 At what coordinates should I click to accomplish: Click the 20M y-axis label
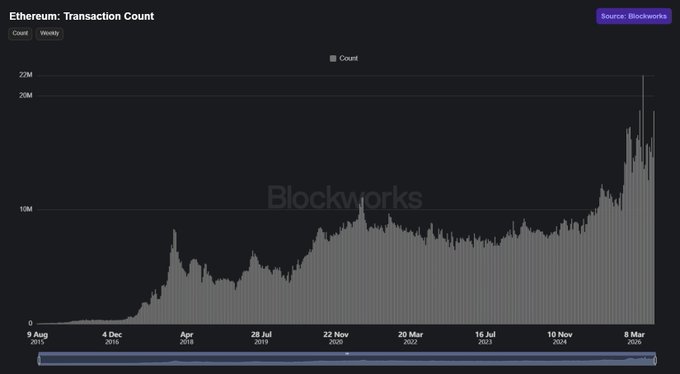point(26,95)
